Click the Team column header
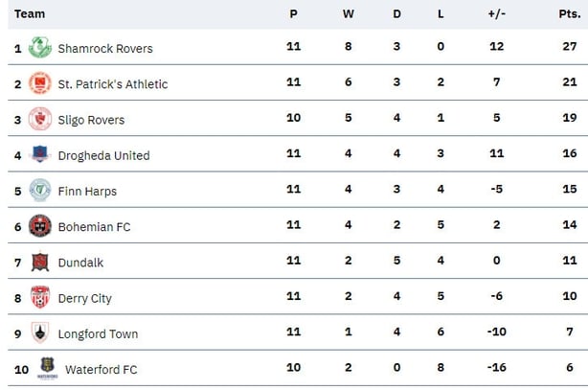 click(x=30, y=13)
